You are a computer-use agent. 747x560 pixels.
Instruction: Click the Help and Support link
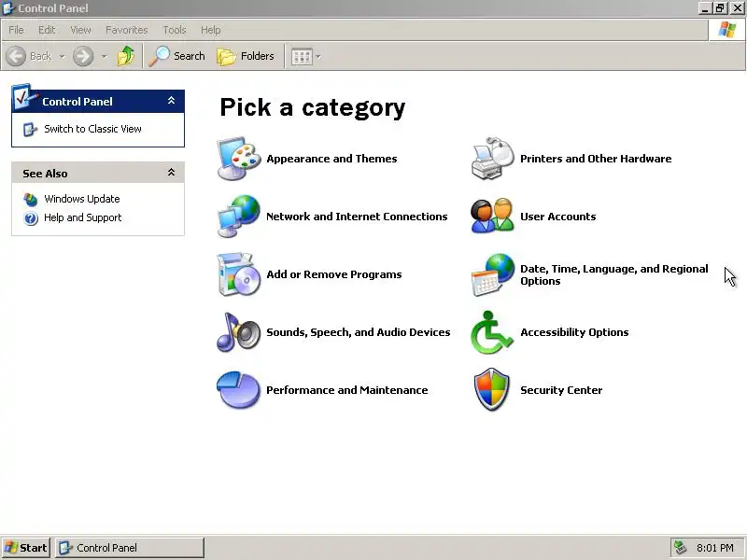pyautogui.click(x=83, y=217)
